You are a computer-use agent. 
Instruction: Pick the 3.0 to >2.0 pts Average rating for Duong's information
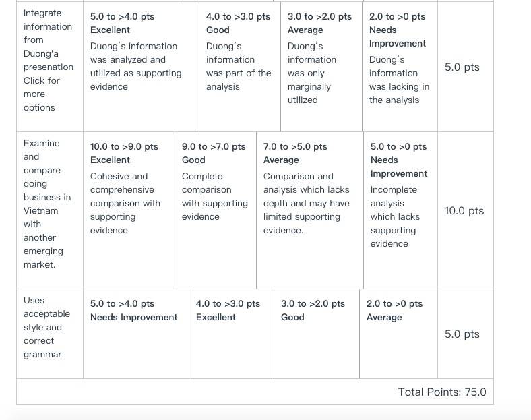321,67
